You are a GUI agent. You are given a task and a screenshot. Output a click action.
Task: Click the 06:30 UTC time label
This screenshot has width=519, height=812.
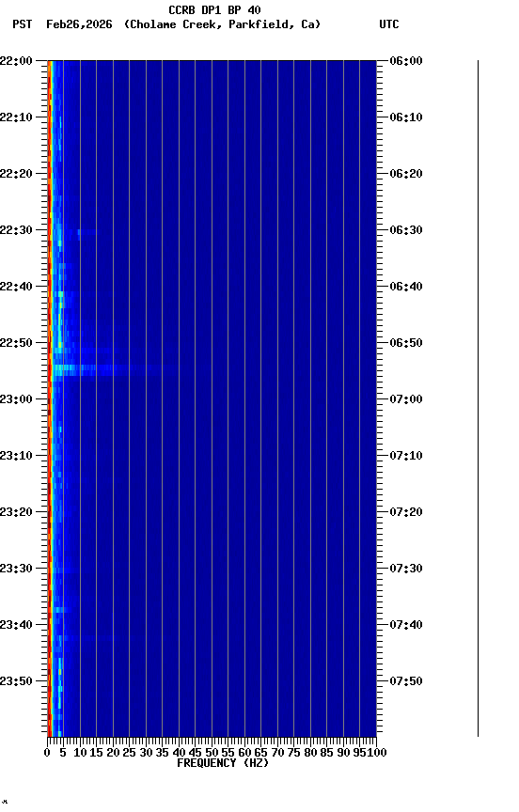(406, 230)
